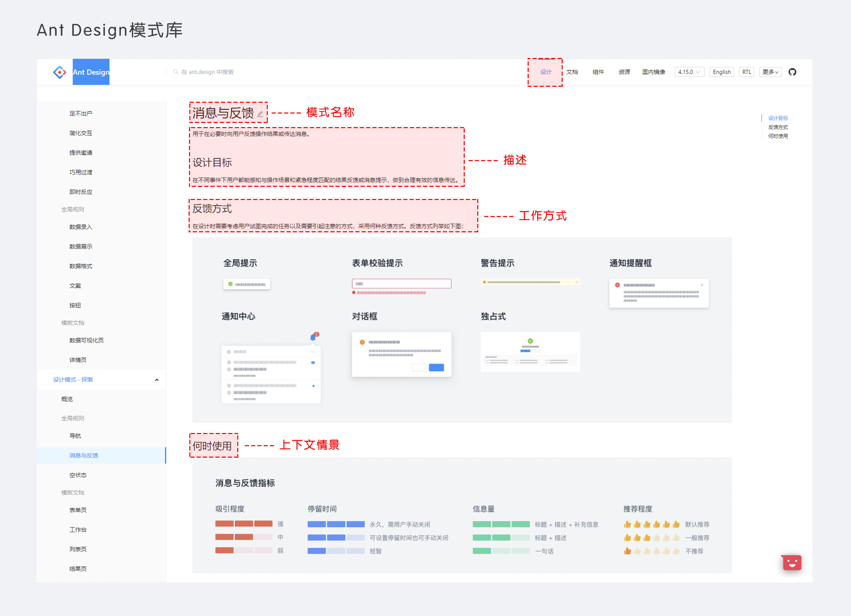Screen dimensions: 851x616
Task: Click the Ant Design diamond logo icon
Action: (60, 72)
